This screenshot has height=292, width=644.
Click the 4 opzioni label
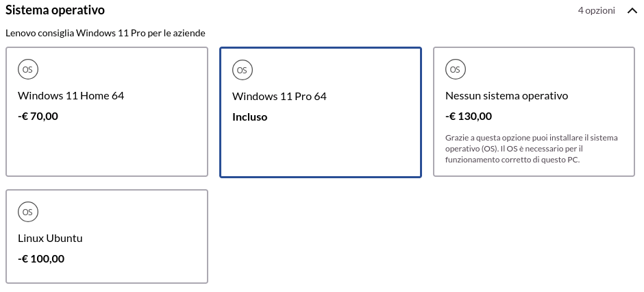pos(596,11)
